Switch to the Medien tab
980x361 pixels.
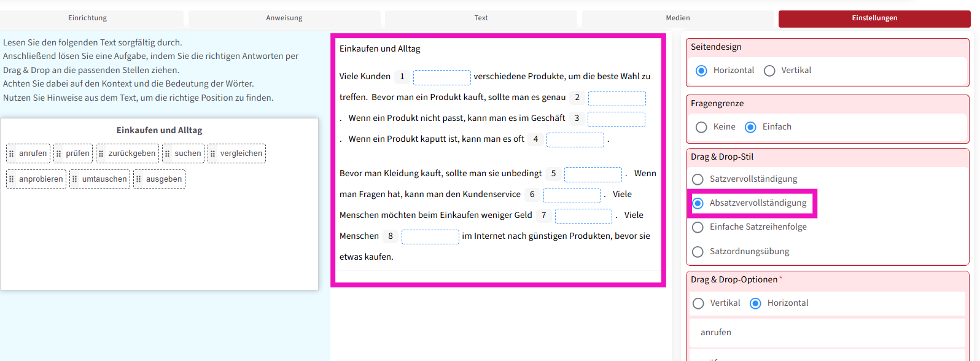pos(678,18)
